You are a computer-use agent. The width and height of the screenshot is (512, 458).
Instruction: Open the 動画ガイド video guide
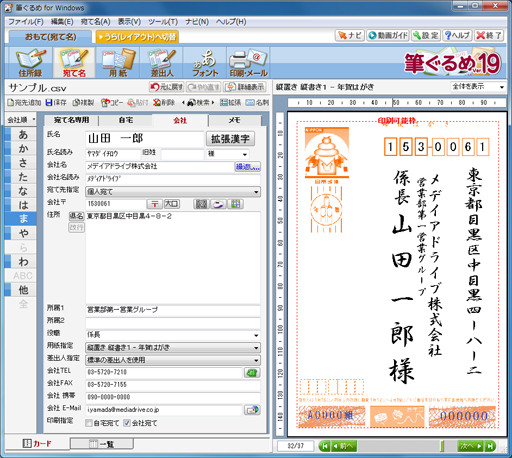[x=388, y=35]
